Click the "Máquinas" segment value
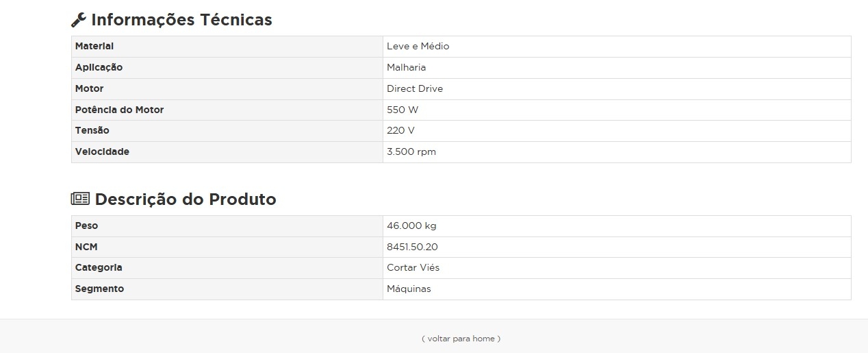Image resolution: width=868 pixels, height=353 pixels. coord(409,289)
